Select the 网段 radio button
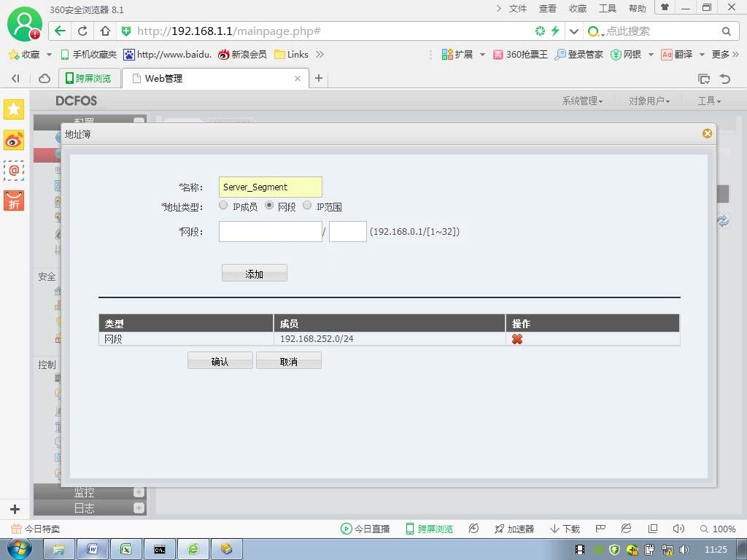The image size is (747, 560). coord(269,205)
